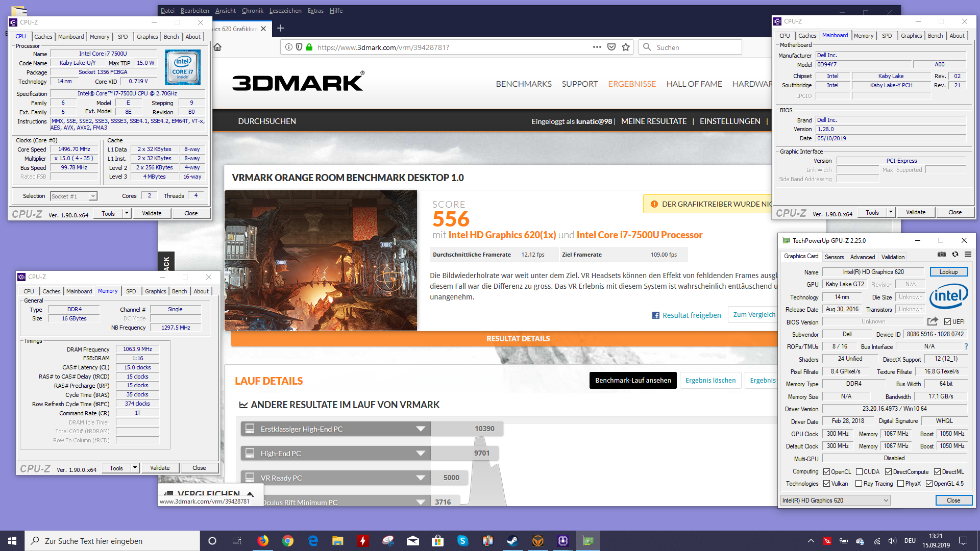This screenshot has width=980, height=551.
Task: Click the Pocket save icon in address bar
Action: [611, 47]
